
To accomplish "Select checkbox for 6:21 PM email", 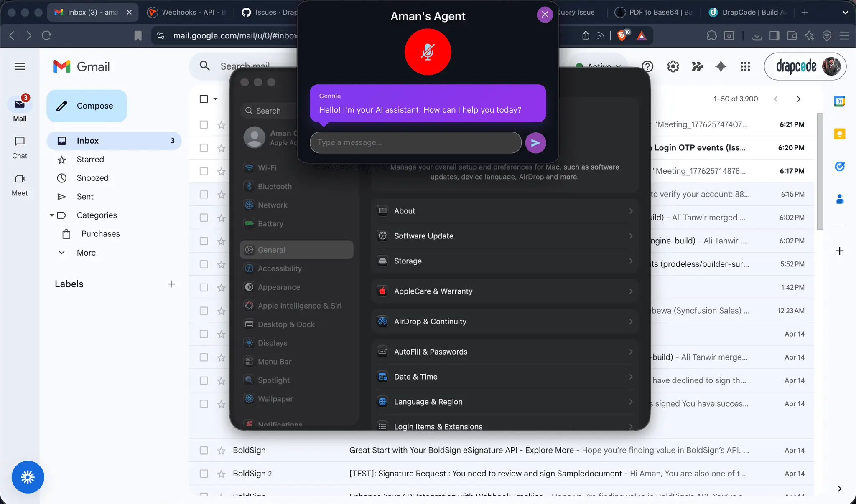I will tap(204, 124).
